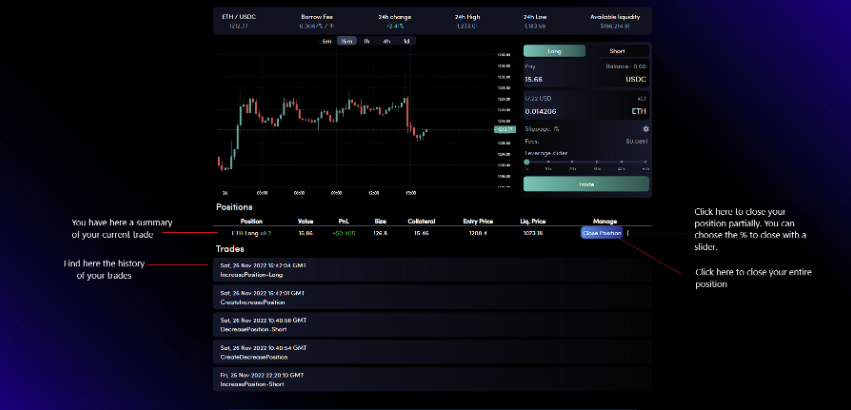Viewport: 851px width, 410px height.
Task: Open the IncreasePosition-Long trade entry
Action: coord(432,270)
